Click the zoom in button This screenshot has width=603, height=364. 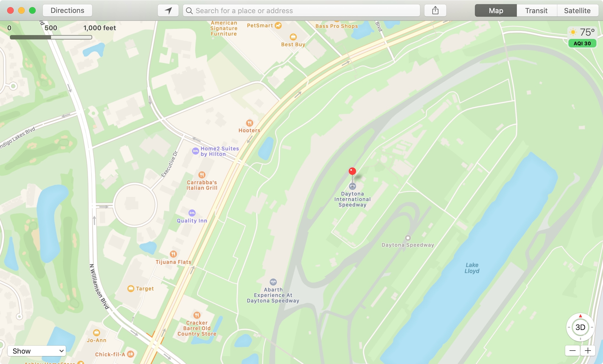pos(588,351)
